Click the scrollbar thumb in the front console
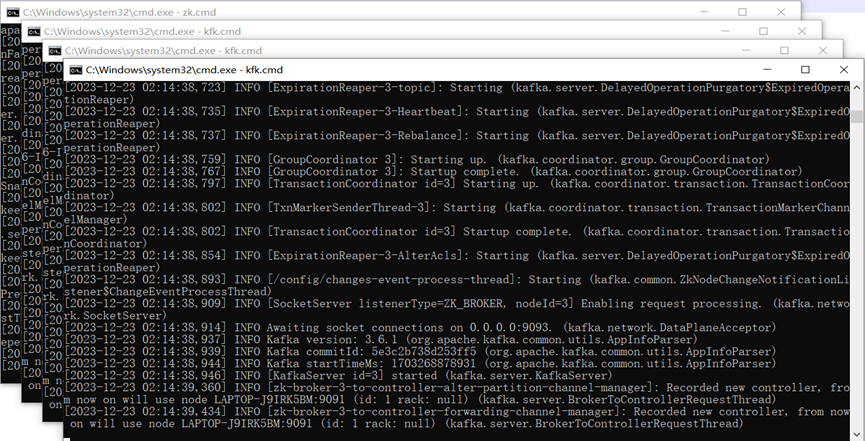865x441 pixels. (857, 116)
